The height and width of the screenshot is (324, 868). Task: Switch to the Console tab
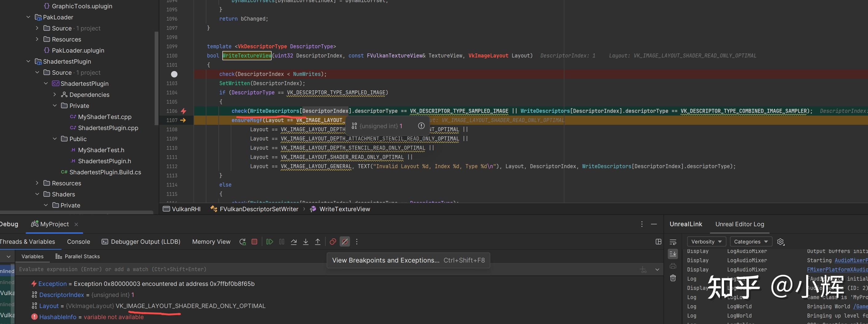[78, 242]
